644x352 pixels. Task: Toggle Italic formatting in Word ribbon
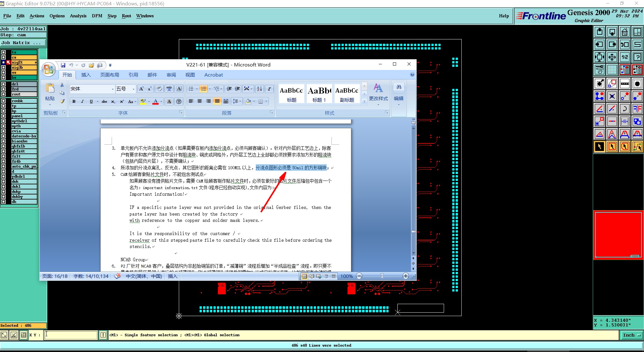pos(82,101)
